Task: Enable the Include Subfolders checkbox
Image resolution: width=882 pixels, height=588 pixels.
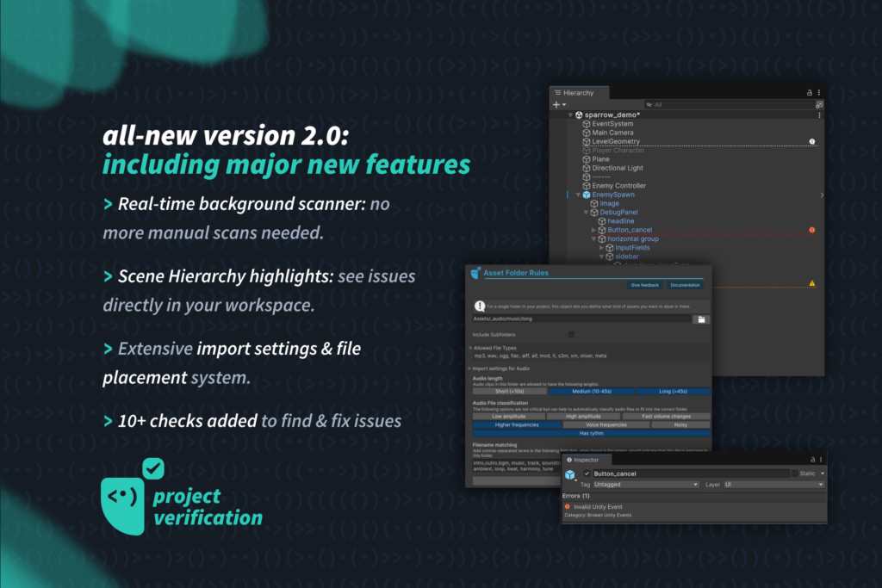Action: [572, 335]
